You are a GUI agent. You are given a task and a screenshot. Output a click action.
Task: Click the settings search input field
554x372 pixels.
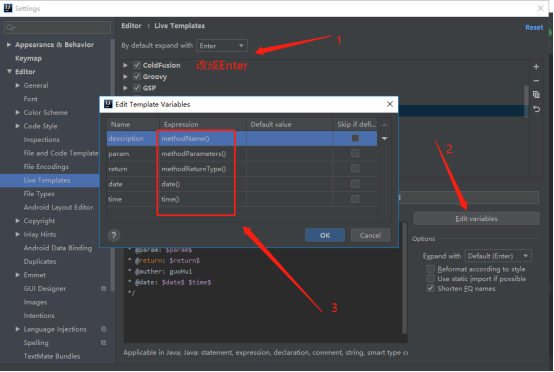pos(57,28)
